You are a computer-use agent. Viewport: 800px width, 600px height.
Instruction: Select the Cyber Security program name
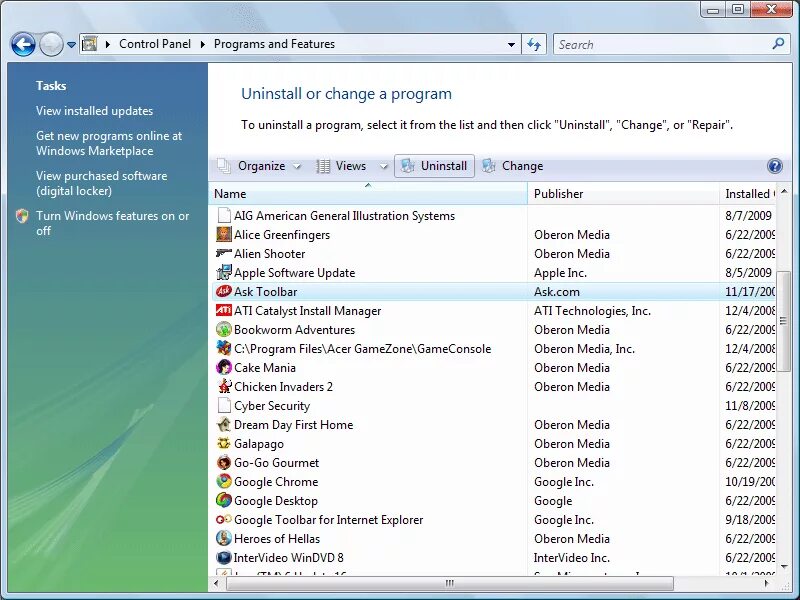272,406
